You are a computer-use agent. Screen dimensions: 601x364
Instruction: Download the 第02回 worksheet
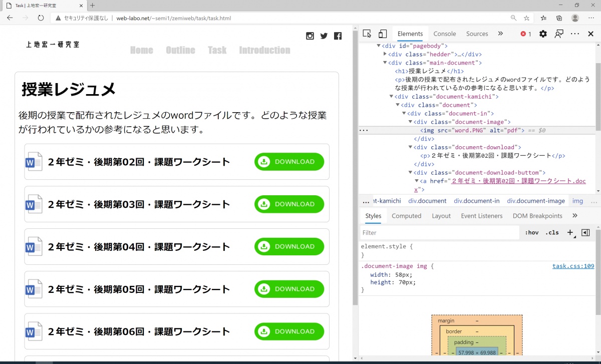(x=289, y=162)
